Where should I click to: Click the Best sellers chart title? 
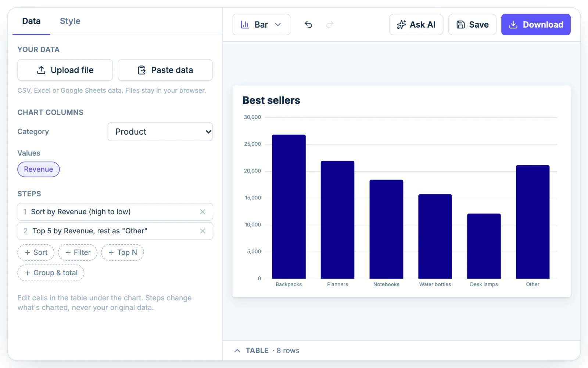coord(271,100)
